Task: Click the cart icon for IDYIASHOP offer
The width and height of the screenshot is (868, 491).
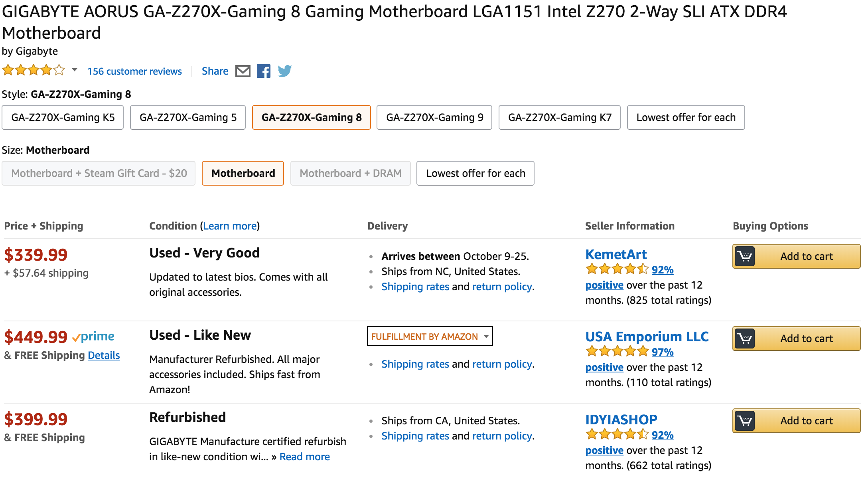Action: pyautogui.click(x=745, y=421)
